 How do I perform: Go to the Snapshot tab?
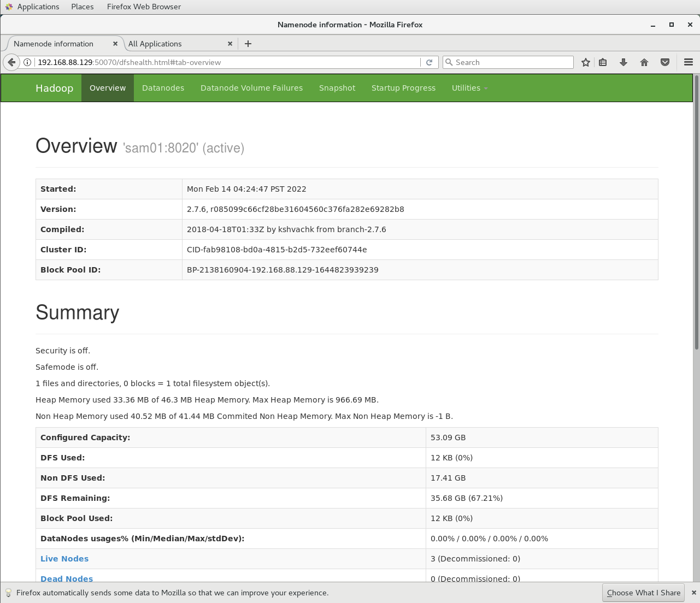337,88
